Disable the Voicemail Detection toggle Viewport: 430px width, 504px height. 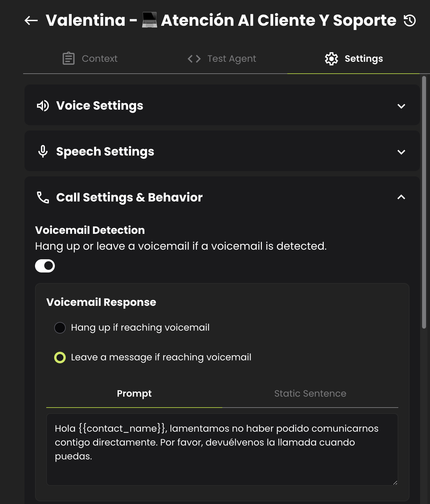coord(45,266)
